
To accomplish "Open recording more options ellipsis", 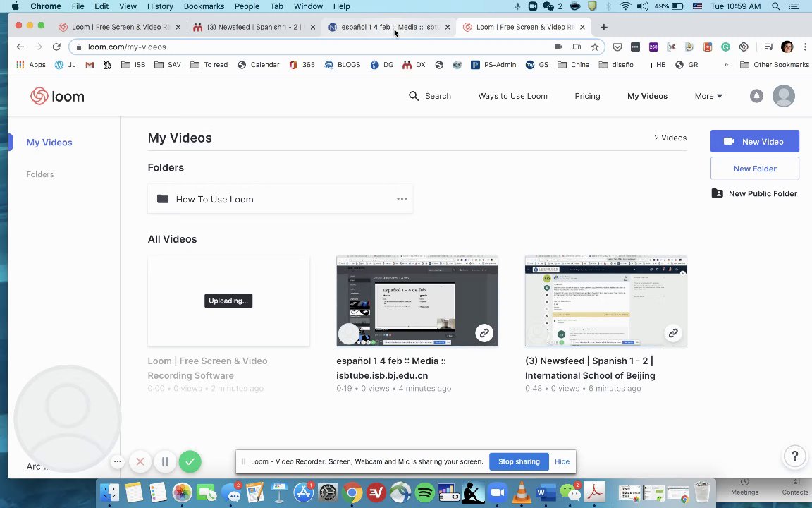I will [x=118, y=461].
